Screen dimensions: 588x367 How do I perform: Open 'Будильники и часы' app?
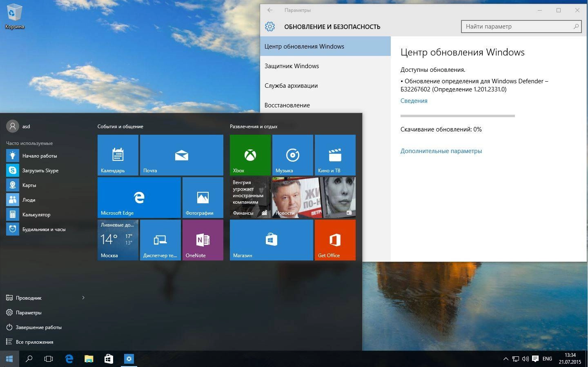coord(46,229)
